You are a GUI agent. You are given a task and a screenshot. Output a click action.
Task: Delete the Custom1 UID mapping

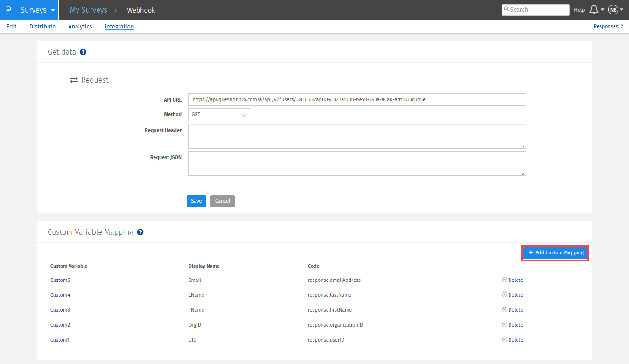pyautogui.click(x=512, y=340)
